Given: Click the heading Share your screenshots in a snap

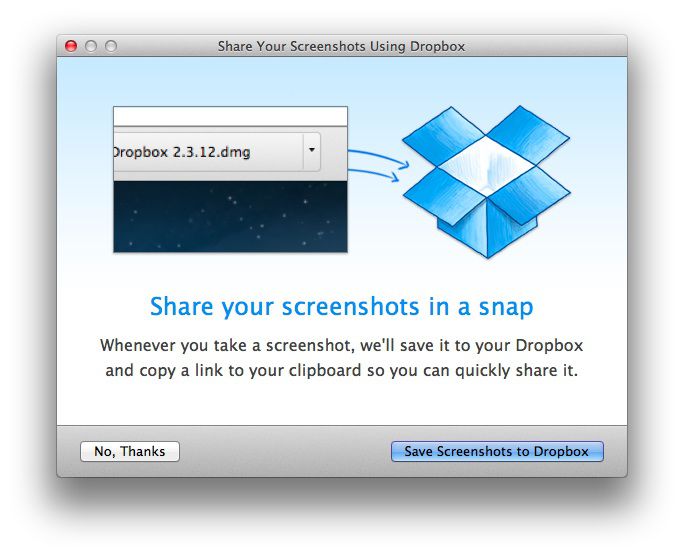Looking at the screenshot, I should [x=342, y=307].
